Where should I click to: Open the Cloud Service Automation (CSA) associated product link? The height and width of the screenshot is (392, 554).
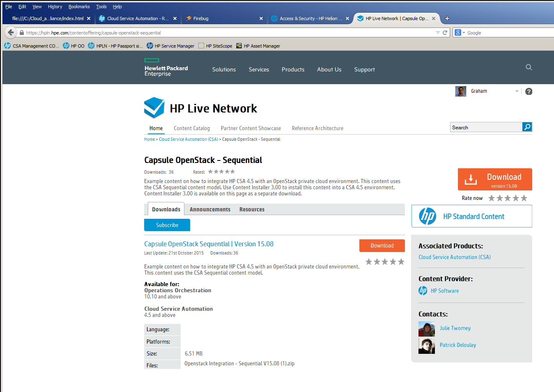tap(454, 257)
